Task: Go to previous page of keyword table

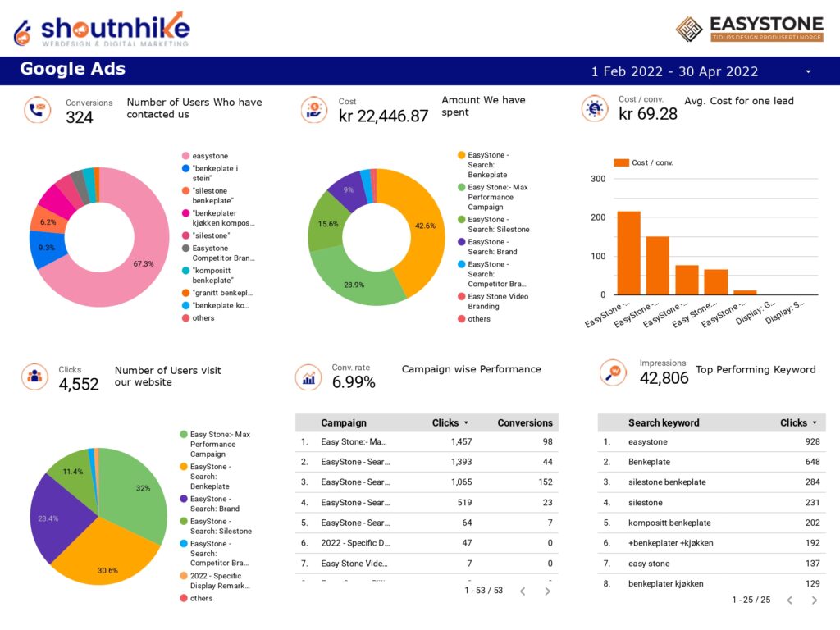Action: (x=789, y=600)
